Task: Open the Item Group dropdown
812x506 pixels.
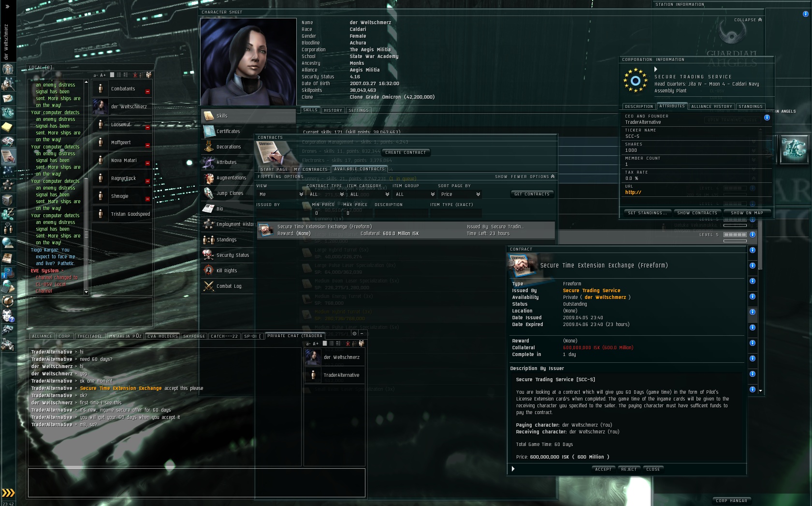Action: click(415, 194)
